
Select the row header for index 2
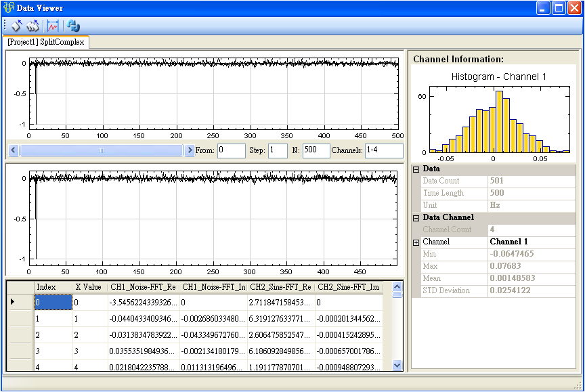(x=20, y=335)
